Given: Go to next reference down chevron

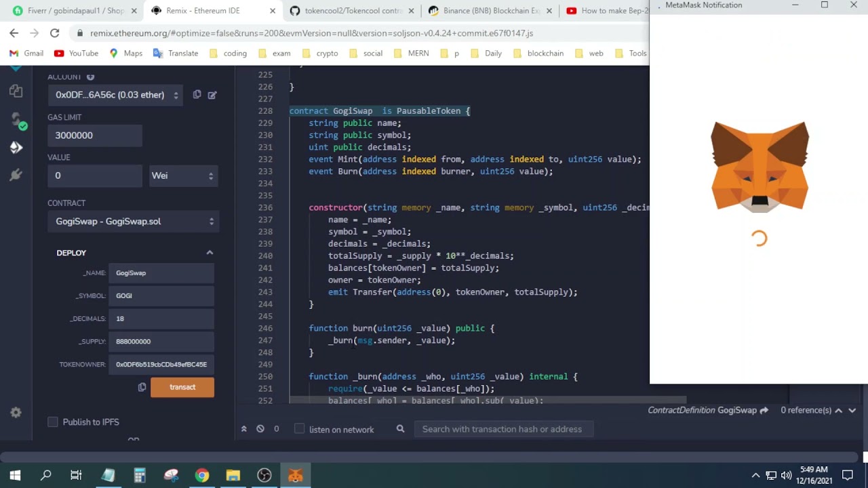Looking at the screenshot, I should coord(852,410).
